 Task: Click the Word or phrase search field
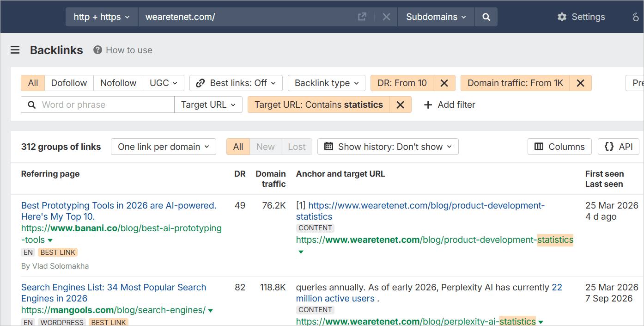click(x=97, y=105)
